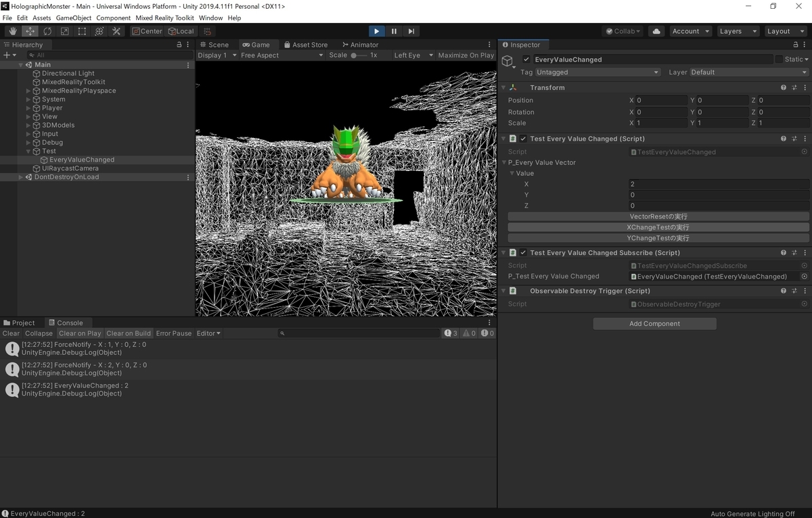Collapse the Main scene in Hierarchy
Image resolution: width=812 pixels, height=518 pixels.
click(x=21, y=65)
